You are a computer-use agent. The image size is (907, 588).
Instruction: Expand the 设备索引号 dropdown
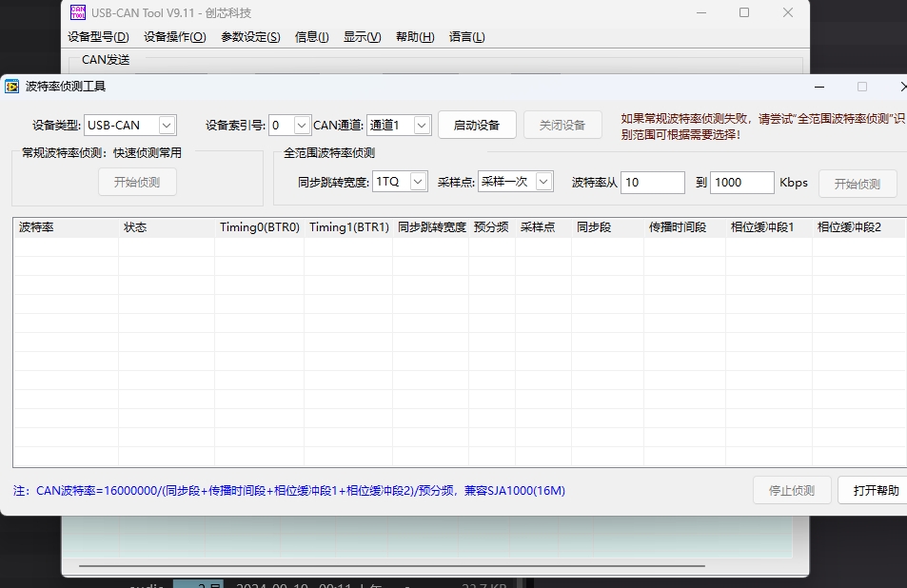pyautogui.click(x=302, y=126)
